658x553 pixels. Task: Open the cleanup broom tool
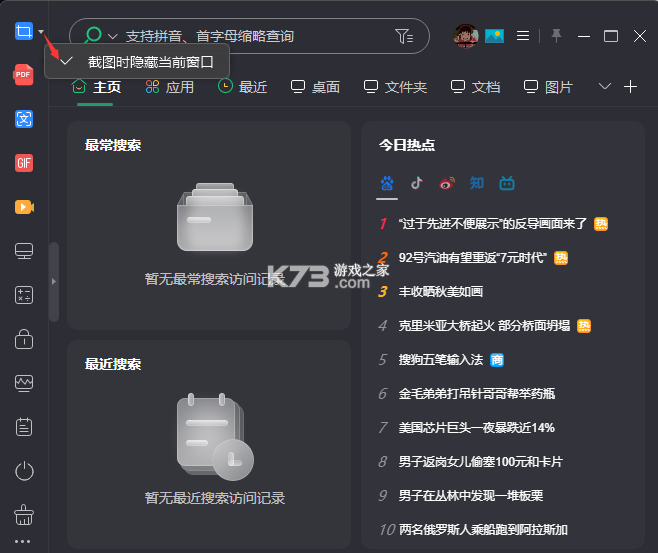pos(24,515)
